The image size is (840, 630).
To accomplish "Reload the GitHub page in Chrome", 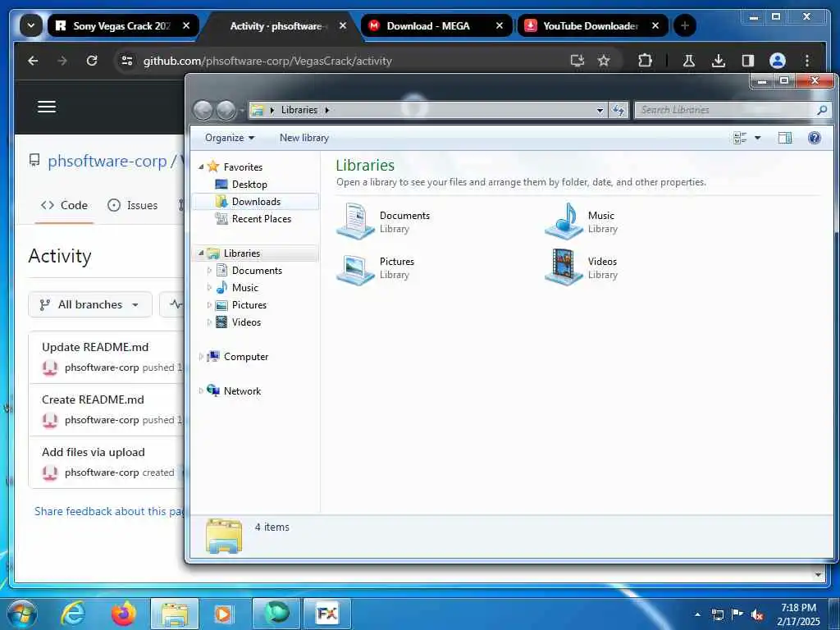I will (x=92, y=61).
